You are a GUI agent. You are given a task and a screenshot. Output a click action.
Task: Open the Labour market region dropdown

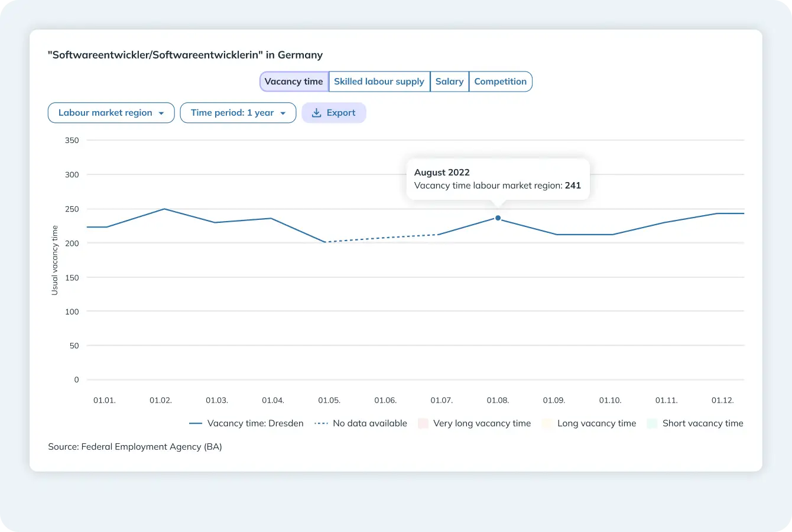(x=111, y=113)
